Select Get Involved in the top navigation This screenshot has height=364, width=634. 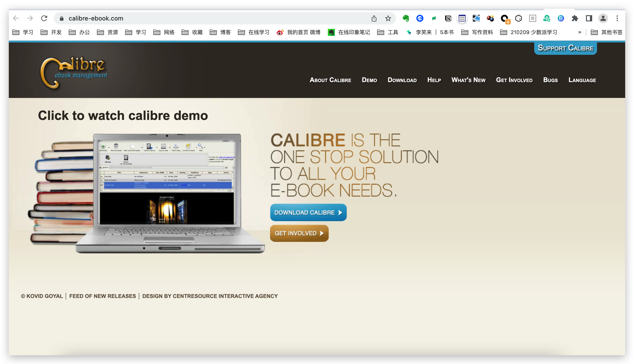point(514,80)
